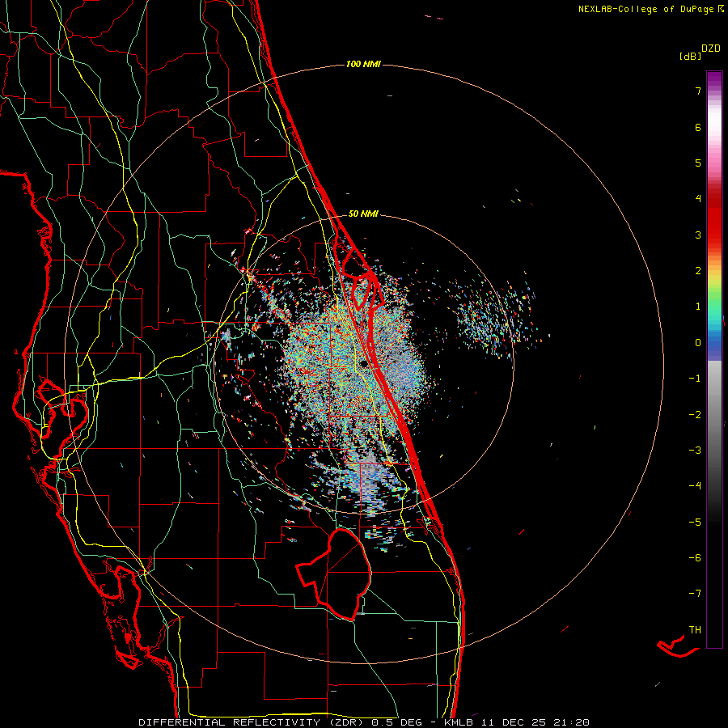Click the 4 value on color scale
The width and height of the screenshot is (728, 728).
coord(698,199)
